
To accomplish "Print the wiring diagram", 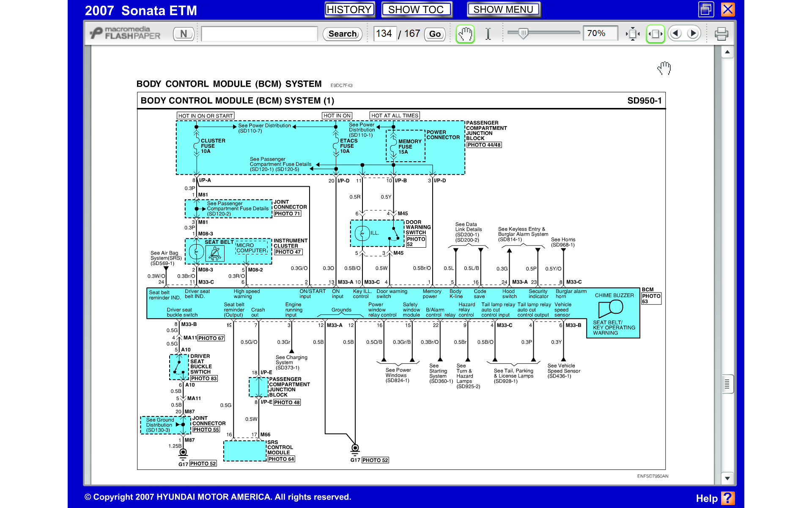I will coord(721,34).
